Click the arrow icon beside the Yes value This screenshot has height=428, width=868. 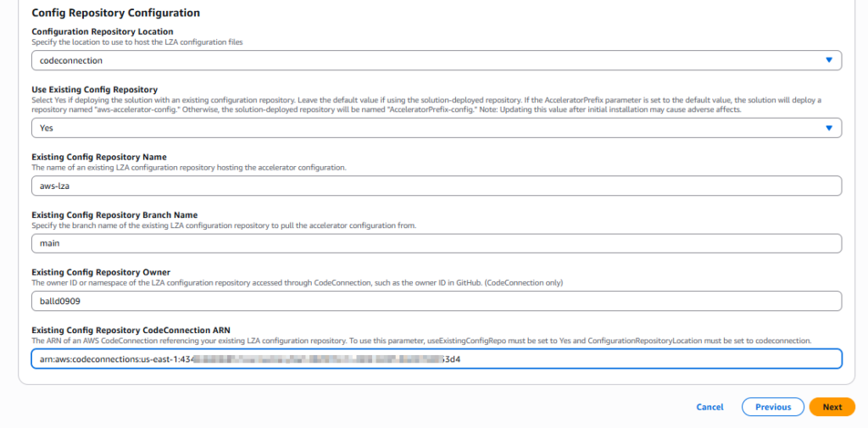pyautogui.click(x=828, y=128)
